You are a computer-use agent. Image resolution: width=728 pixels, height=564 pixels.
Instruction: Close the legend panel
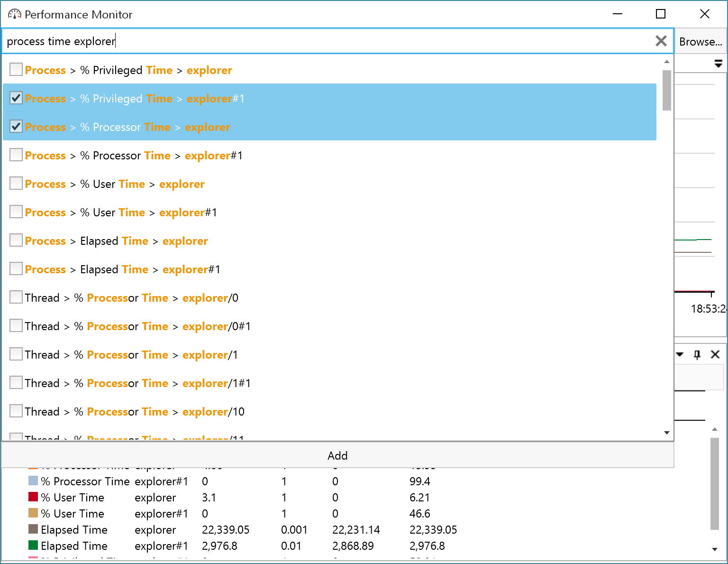coord(715,354)
